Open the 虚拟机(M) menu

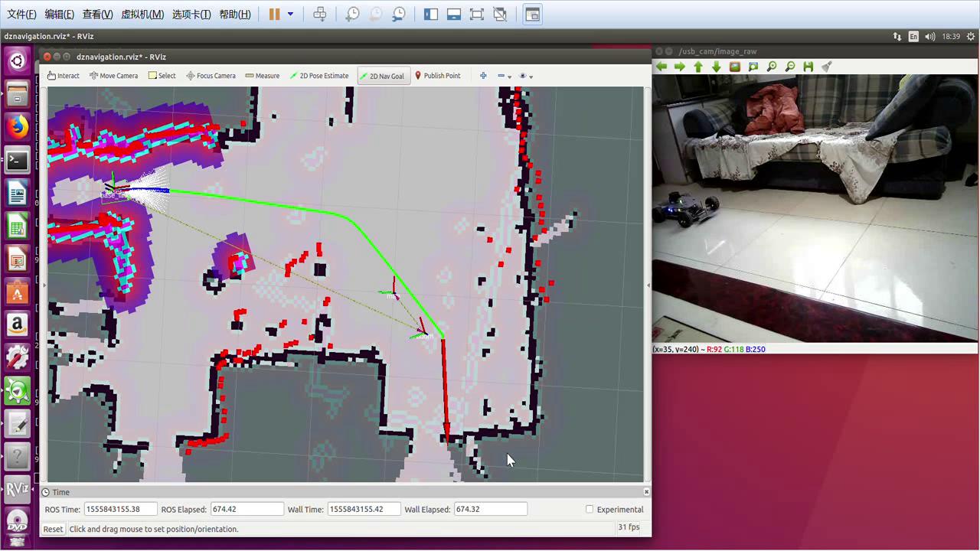[142, 14]
